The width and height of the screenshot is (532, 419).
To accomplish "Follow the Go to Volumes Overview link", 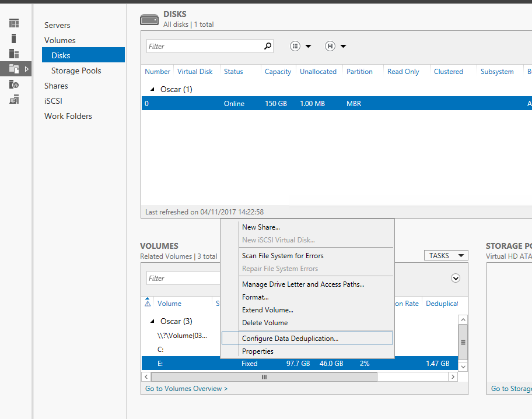I will pos(186,389).
